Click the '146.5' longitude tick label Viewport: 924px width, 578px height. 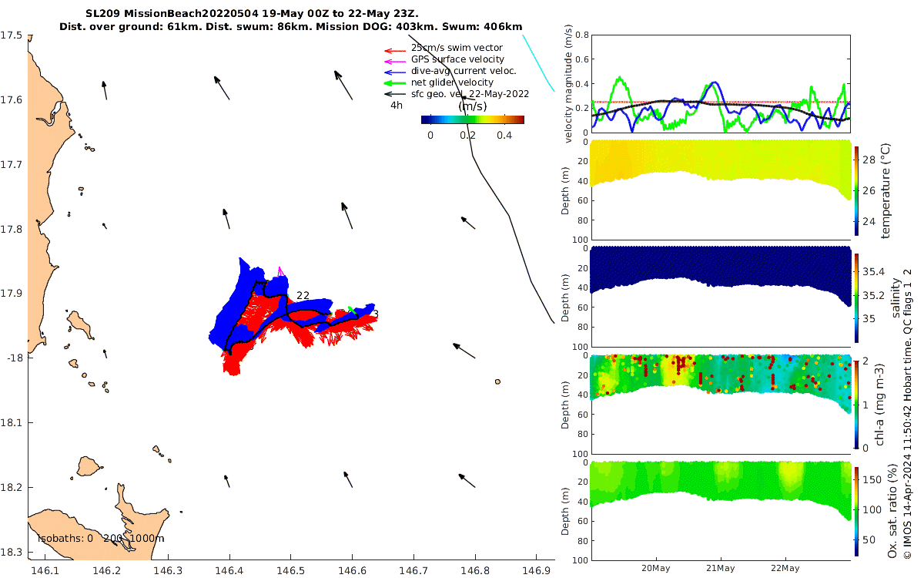(290, 570)
